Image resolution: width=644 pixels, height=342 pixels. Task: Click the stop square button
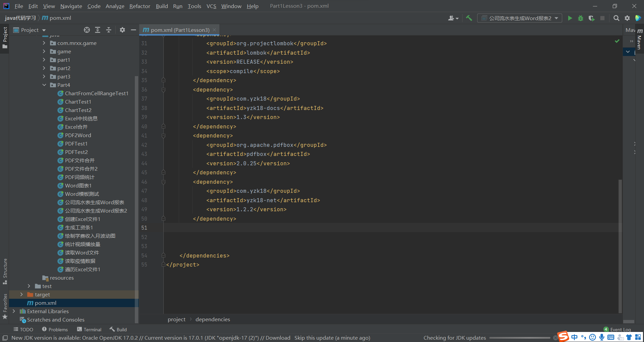point(602,18)
